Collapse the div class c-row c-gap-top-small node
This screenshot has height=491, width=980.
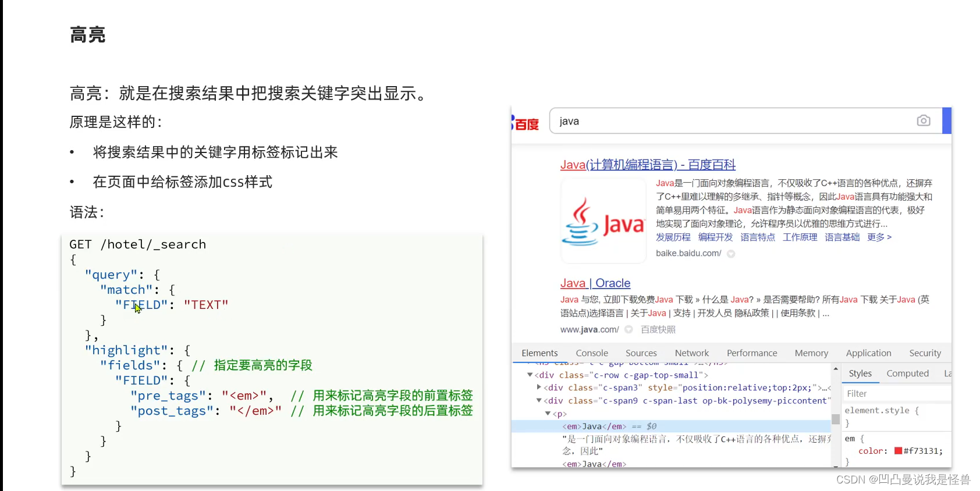(530, 375)
